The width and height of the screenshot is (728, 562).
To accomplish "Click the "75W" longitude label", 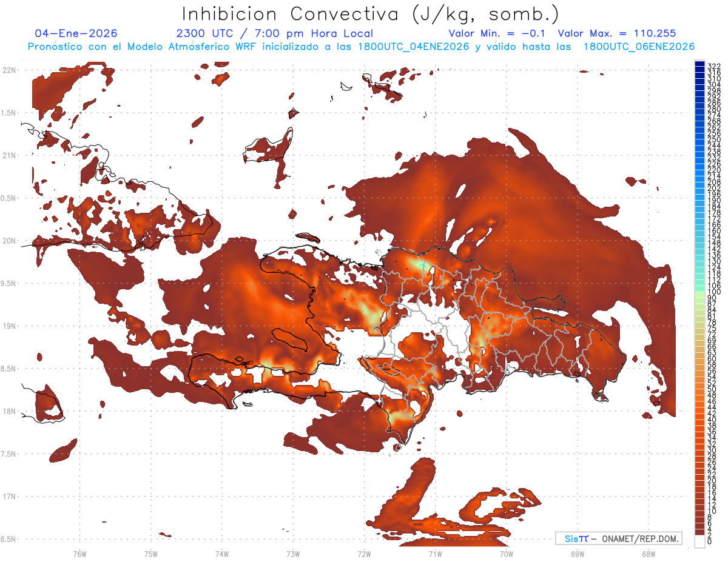I will coord(150,553).
